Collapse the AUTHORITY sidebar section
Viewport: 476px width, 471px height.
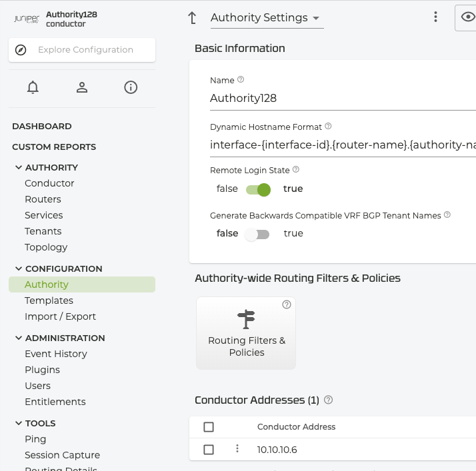[x=19, y=167]
